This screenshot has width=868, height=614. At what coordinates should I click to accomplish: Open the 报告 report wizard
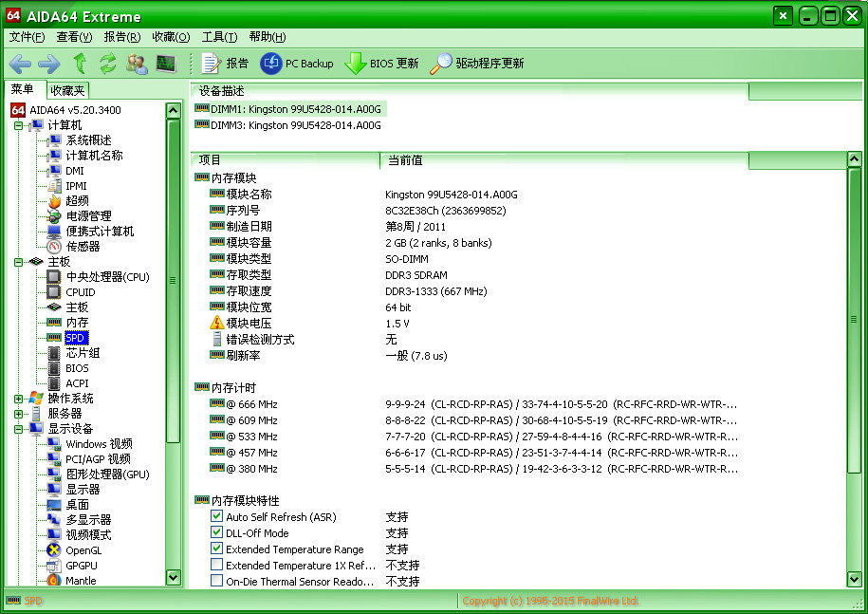coord(225,64)
